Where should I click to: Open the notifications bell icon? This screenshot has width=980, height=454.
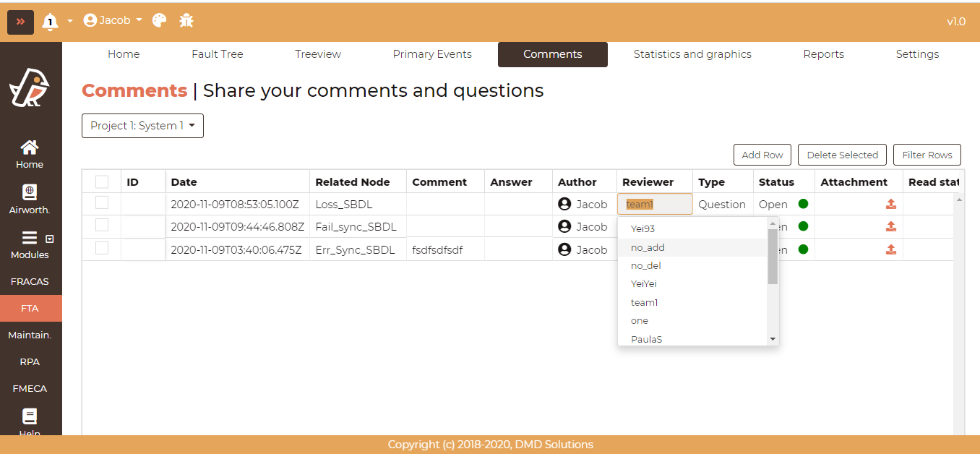(x=50, y=22)
